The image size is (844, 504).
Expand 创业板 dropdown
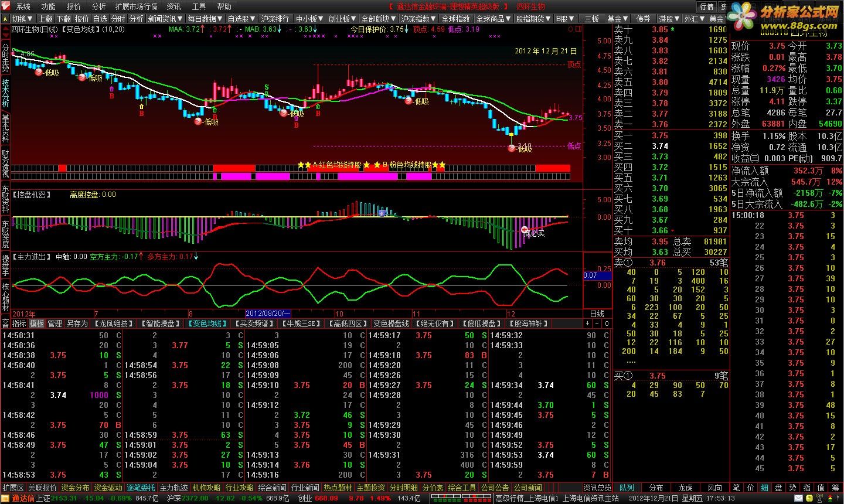coord(342,19)
